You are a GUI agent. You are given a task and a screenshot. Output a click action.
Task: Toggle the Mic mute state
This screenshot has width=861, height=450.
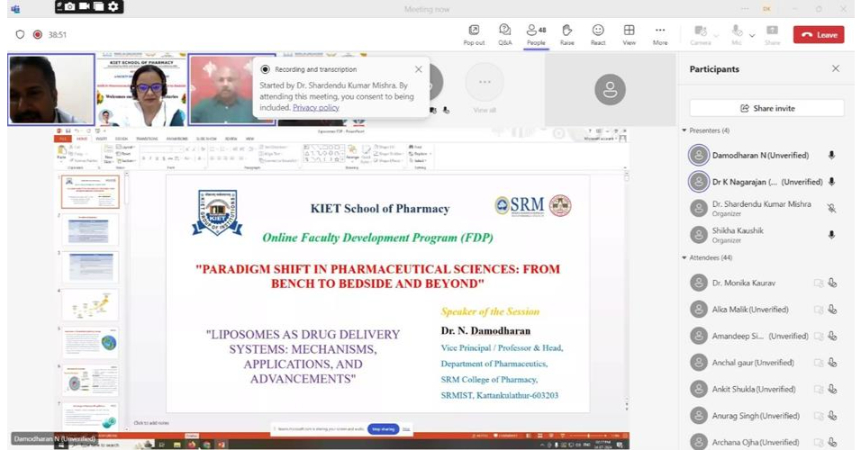[x=737, y=35]
